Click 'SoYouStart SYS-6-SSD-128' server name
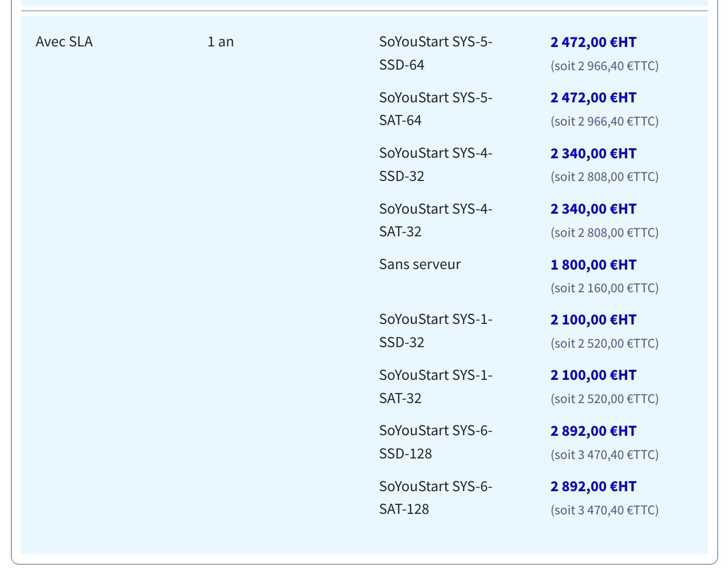The image size is (728, 574). click(436, 442)
